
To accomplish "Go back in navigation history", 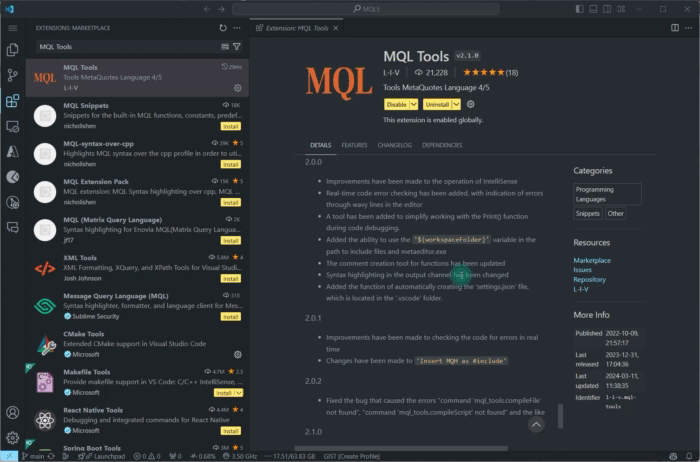I will [207, 9].
